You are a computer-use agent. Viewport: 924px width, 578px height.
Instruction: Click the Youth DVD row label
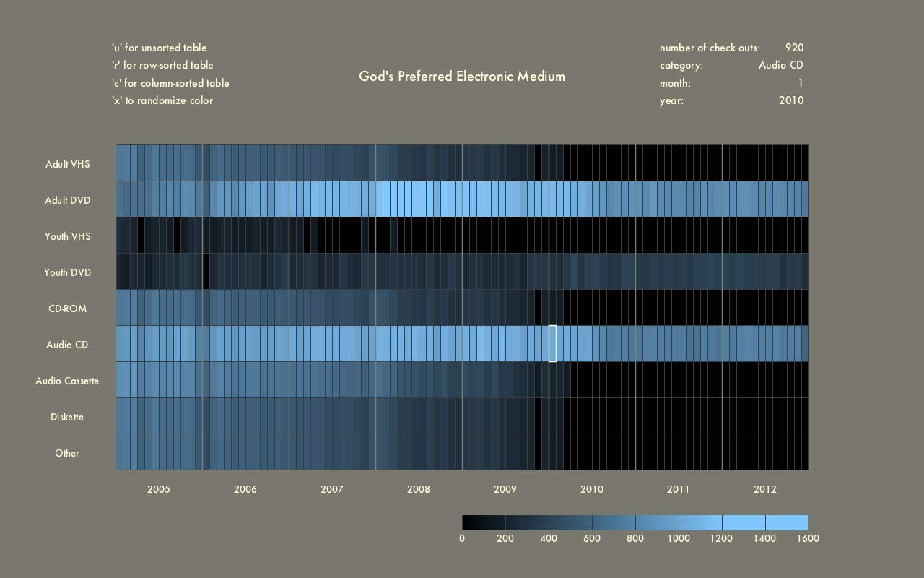[x=67, y=272]
